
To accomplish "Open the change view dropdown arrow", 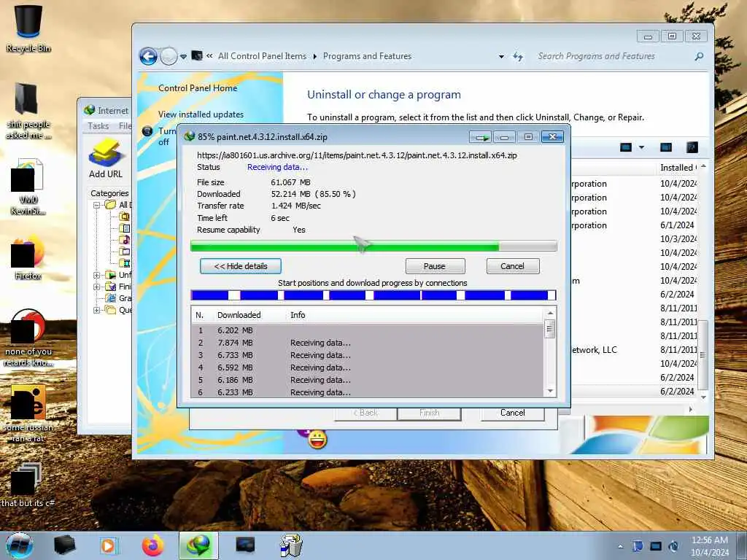I will (x=642, y=147).
